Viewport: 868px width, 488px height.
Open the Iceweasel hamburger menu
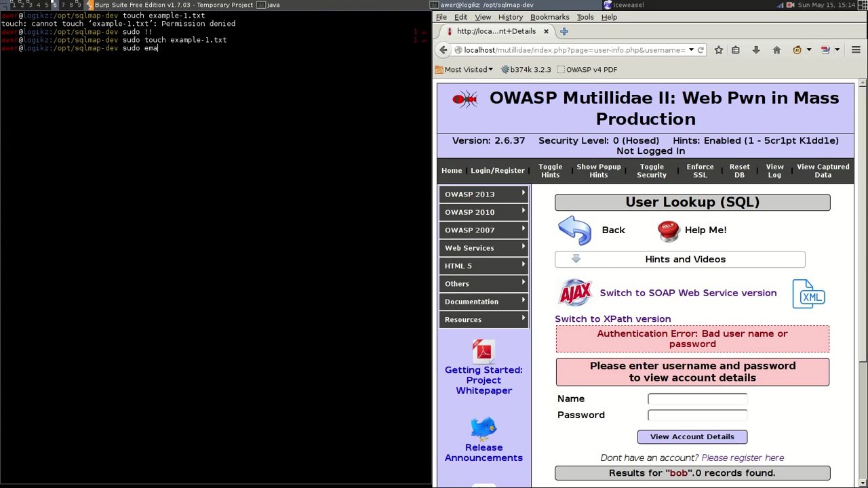[856, 49]
